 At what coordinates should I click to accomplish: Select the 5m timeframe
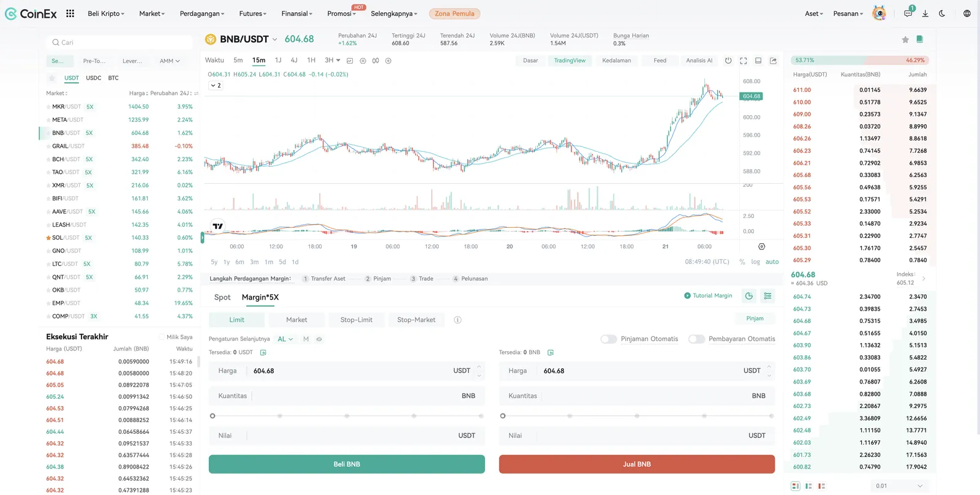click(238, 60)
